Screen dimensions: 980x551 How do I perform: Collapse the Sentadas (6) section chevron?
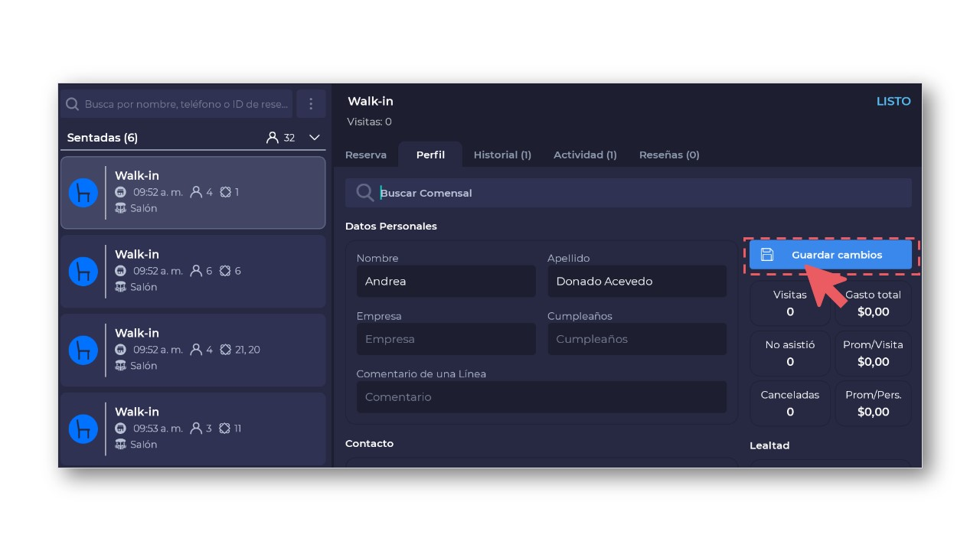(x=314, y=138)
